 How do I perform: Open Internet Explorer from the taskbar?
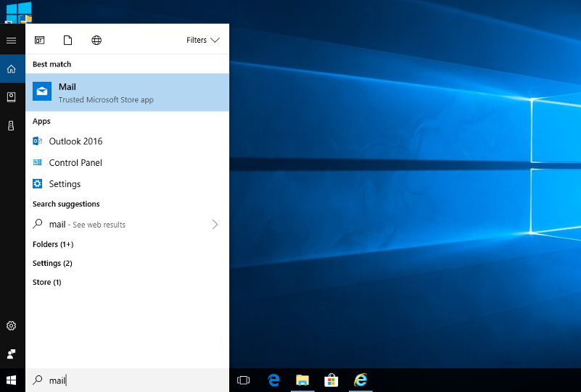click(360, 380)
